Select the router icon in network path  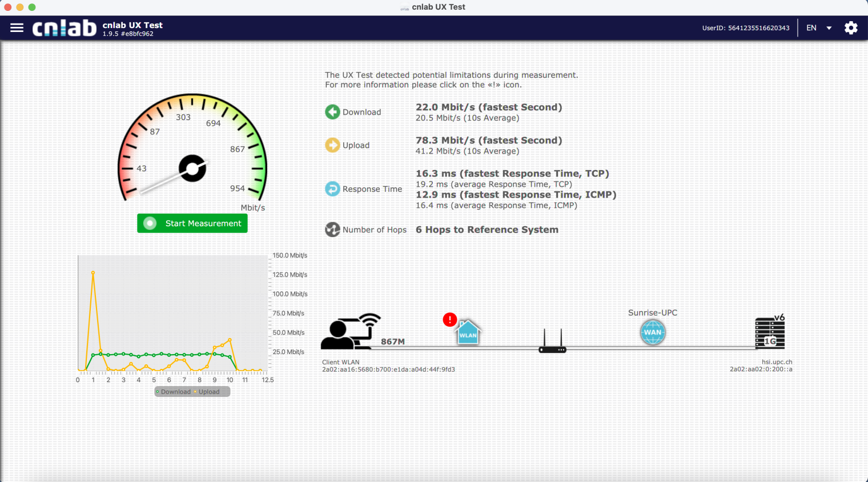tap(552, 342)
